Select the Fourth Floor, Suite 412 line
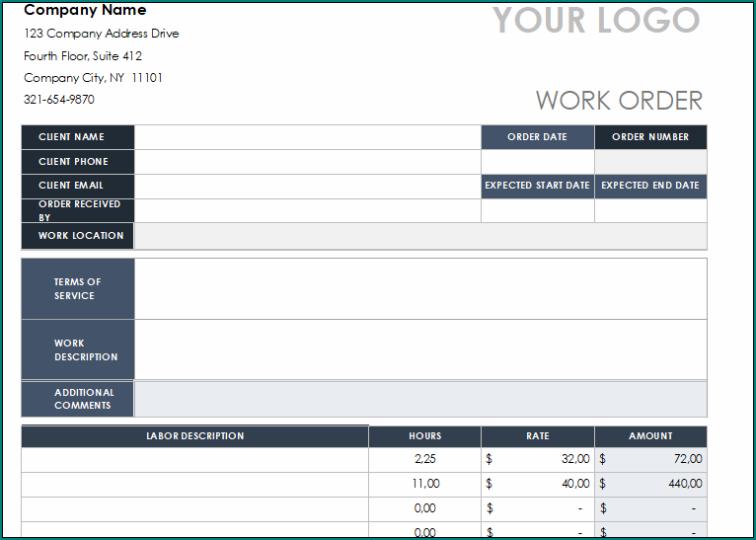The height and width of the screenshot is (540, 756). tap(83, 56)
